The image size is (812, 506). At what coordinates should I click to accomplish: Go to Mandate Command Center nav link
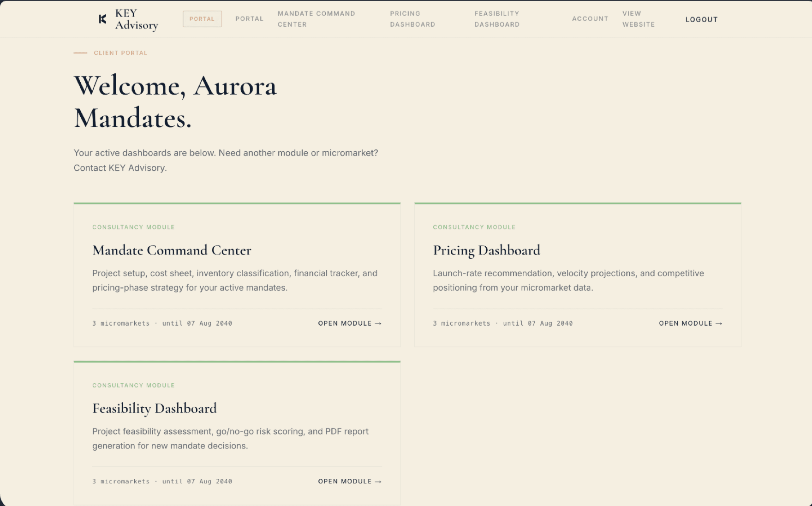[x=316, y=19]
